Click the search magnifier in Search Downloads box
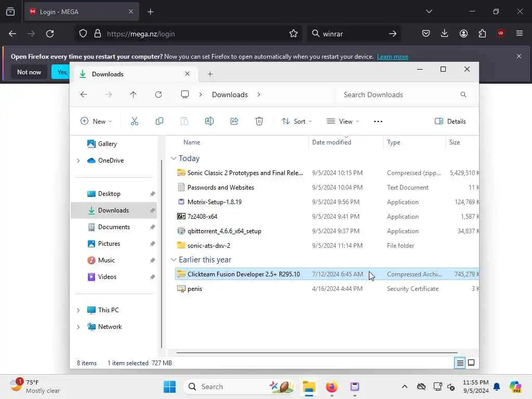 (x=463, y=95)
